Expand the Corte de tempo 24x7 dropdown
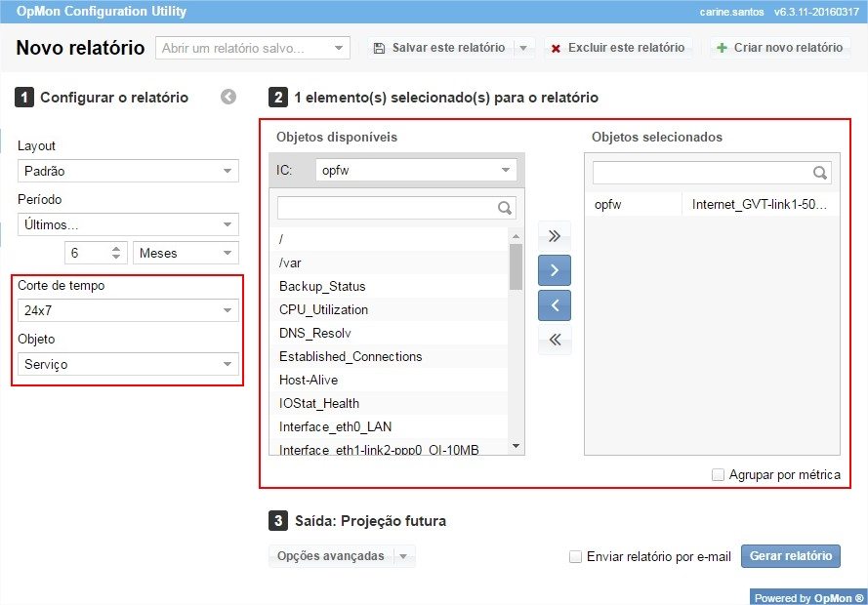 [128, 310]
